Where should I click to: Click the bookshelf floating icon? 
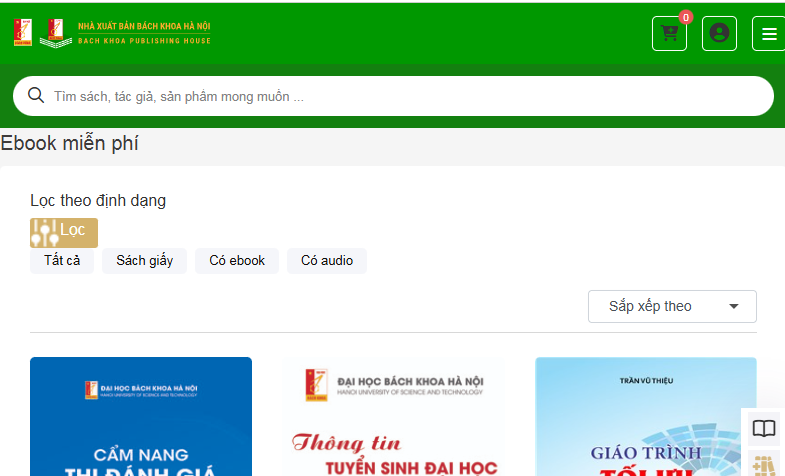click(764, 464)
